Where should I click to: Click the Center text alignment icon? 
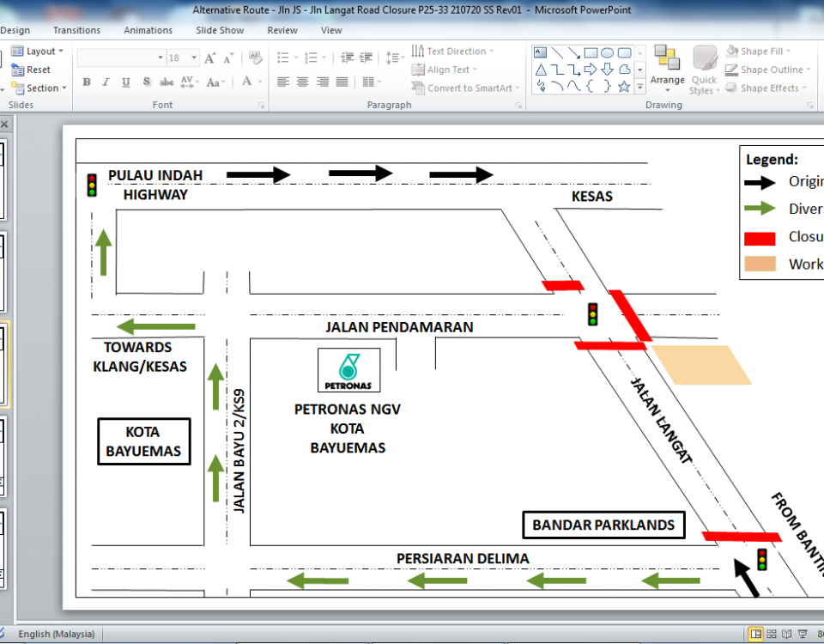[302, 82]
